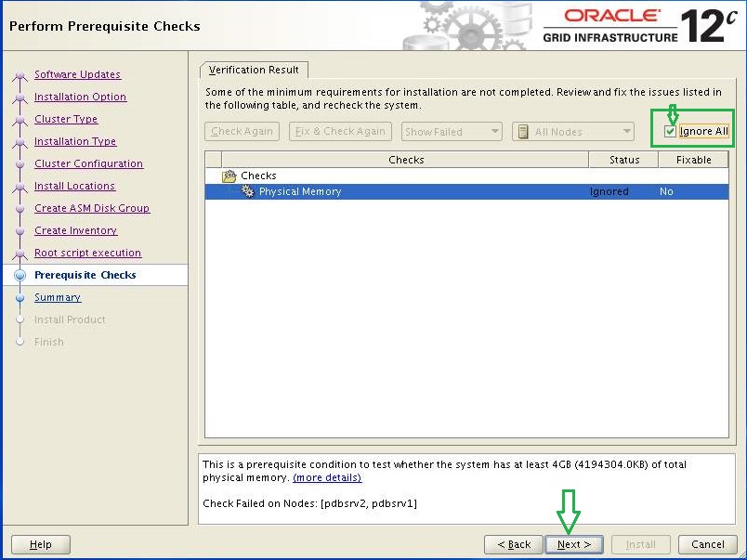Open the Show Failed dropdown
Image resolution: width=747 pixels, height=560 pixels.
pos(452,132)
